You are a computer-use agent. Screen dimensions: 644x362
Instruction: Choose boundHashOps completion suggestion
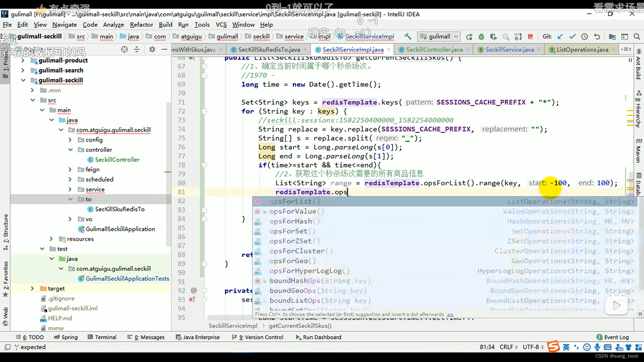click(x=445, y=281)
